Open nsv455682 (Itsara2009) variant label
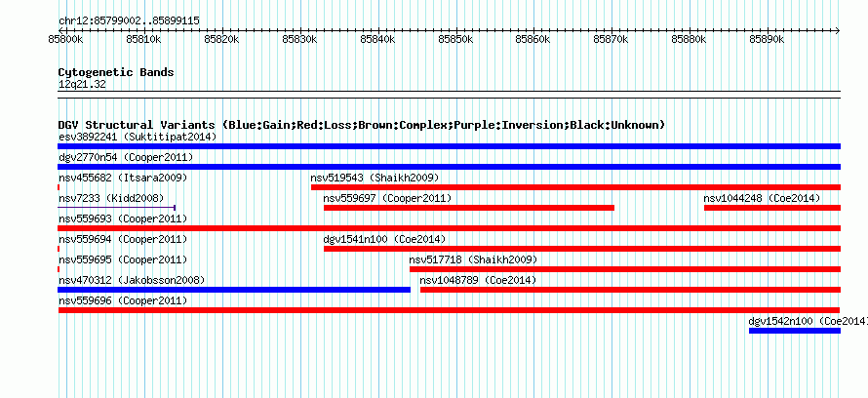Image resolution: width=868 pixels, height=398 pixels. tap(123, 178)
